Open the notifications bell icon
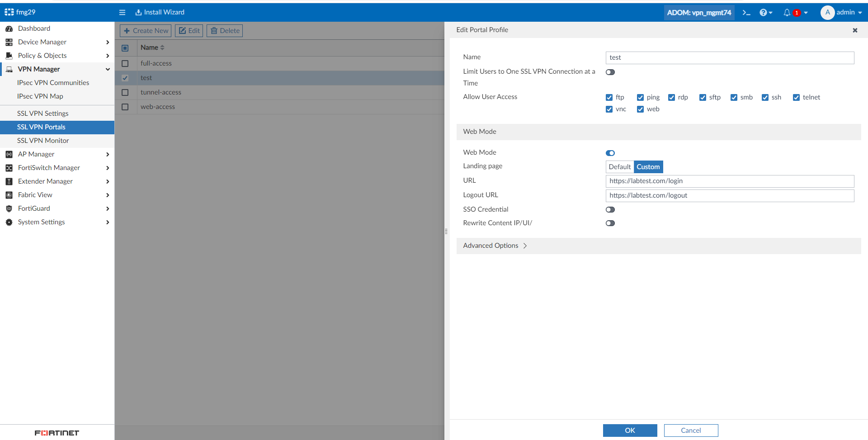 [x=787, y=13]
